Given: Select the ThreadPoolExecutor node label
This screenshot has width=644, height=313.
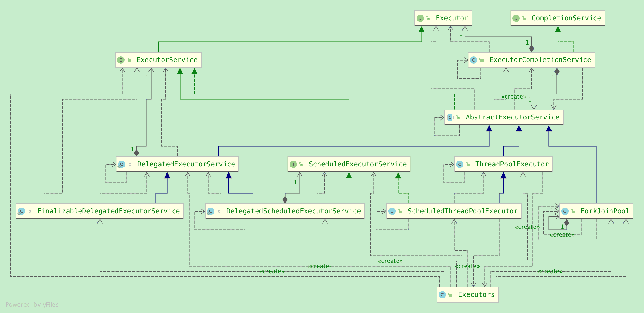Looking at the screenshot, I should click(x=512, y=164).
